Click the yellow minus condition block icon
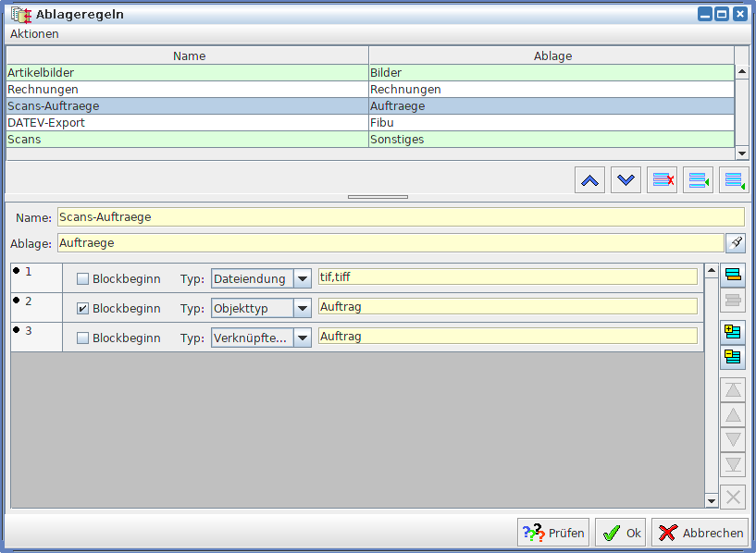The width and height of the screenshot is (756, 553). [x=733, y=356]
